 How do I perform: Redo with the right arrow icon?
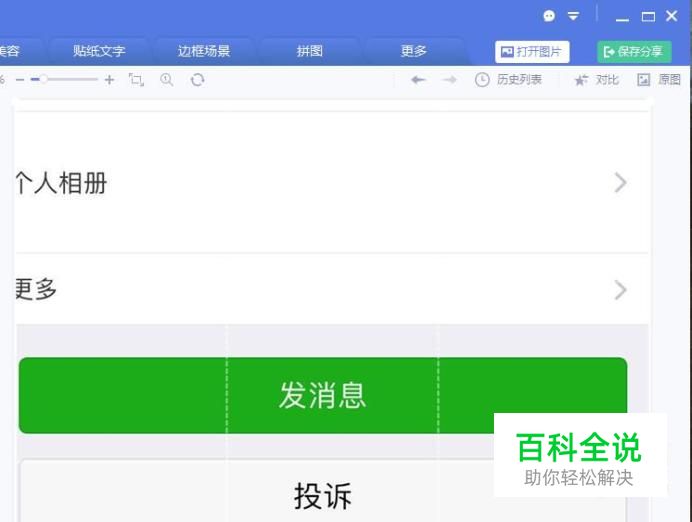[449, 80]
